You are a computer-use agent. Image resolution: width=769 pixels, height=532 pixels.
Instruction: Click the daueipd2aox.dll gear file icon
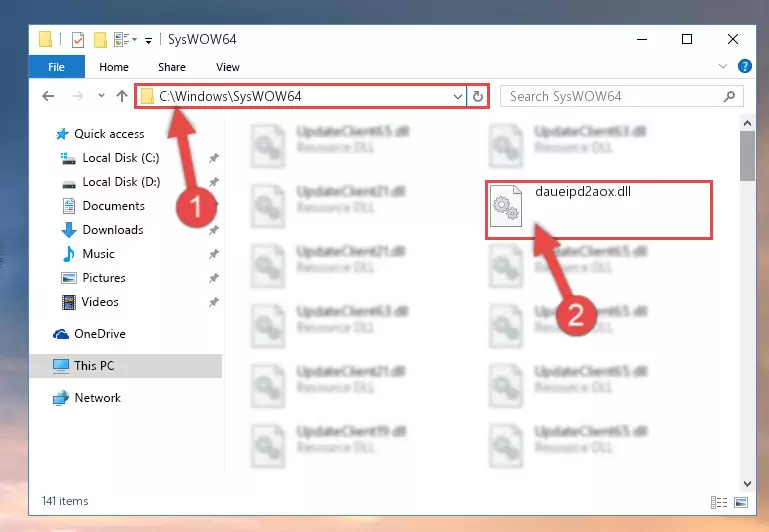pos(506,206)
